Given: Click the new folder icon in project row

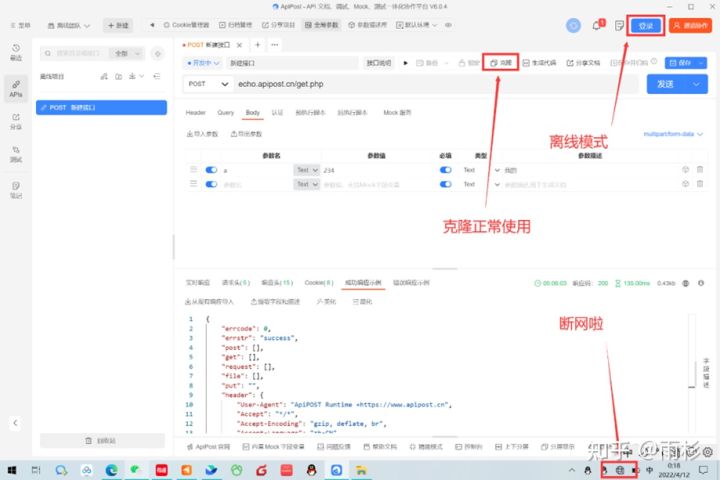Looking at the screenshot, I should (118, 76).
